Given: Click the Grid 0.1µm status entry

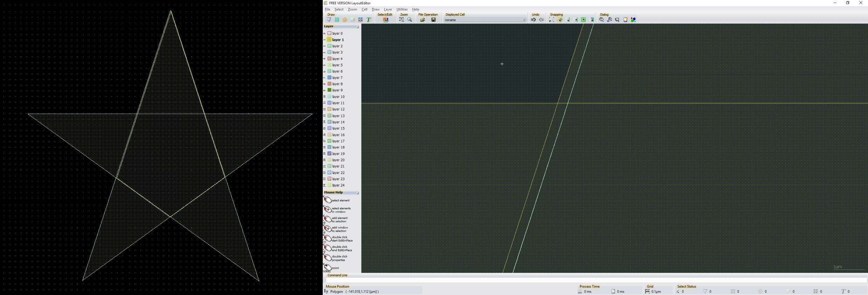Looking at the screenshot, I should [x=654, y=292].
